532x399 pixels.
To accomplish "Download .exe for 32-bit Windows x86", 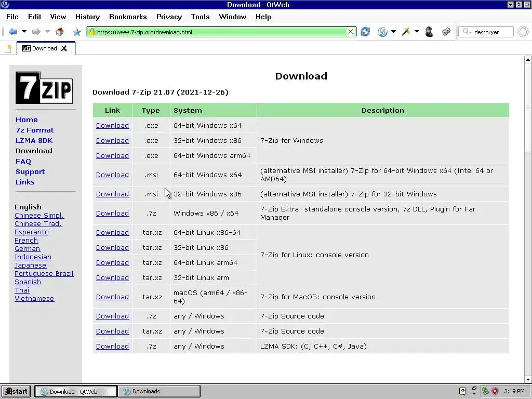I will point(112,140).
